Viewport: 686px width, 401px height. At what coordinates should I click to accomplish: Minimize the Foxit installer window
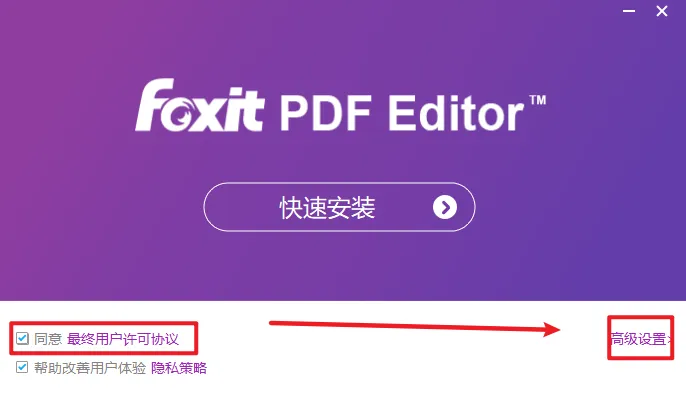pos(629,11)
